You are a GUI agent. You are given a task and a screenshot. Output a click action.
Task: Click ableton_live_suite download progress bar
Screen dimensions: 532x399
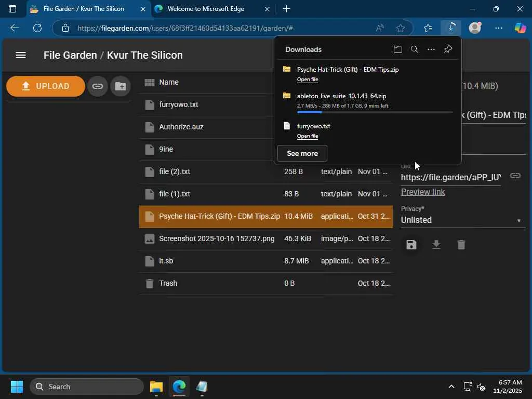tap(375, 112)
